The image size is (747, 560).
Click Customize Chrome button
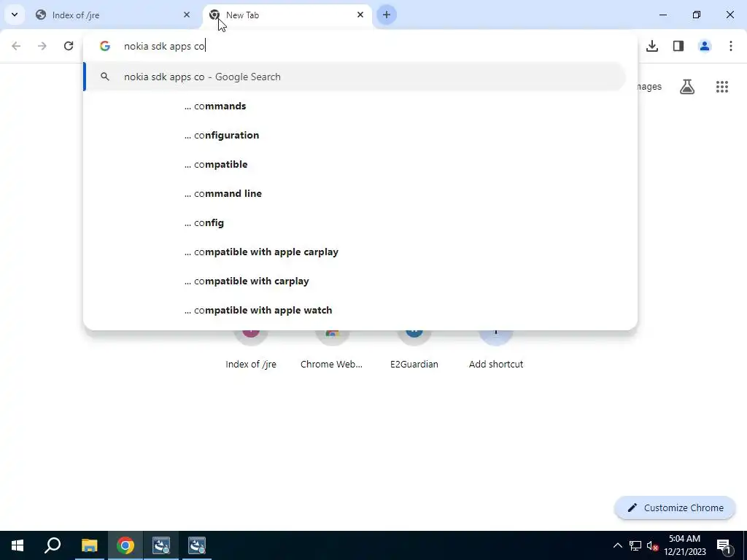coord(675,507)
